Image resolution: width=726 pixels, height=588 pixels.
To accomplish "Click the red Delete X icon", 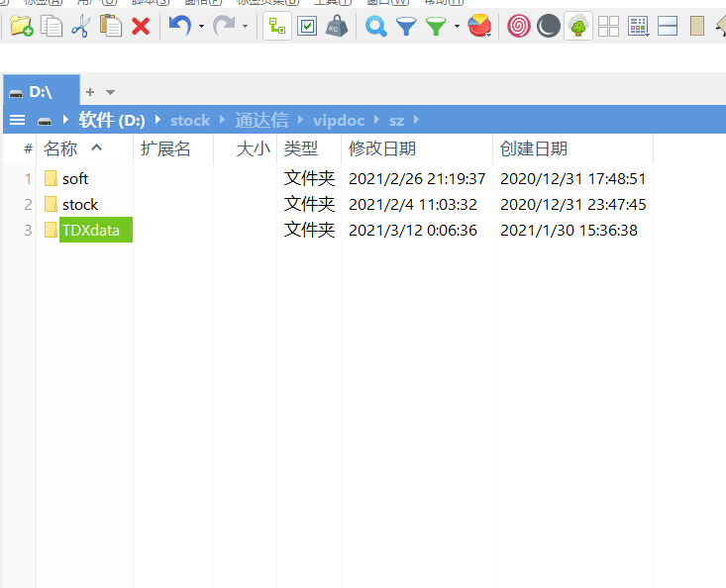I will tap(141, 27).
